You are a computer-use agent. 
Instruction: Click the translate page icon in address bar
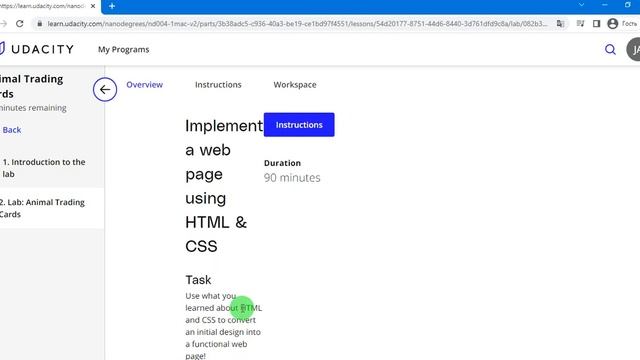[x=560, y=24]
